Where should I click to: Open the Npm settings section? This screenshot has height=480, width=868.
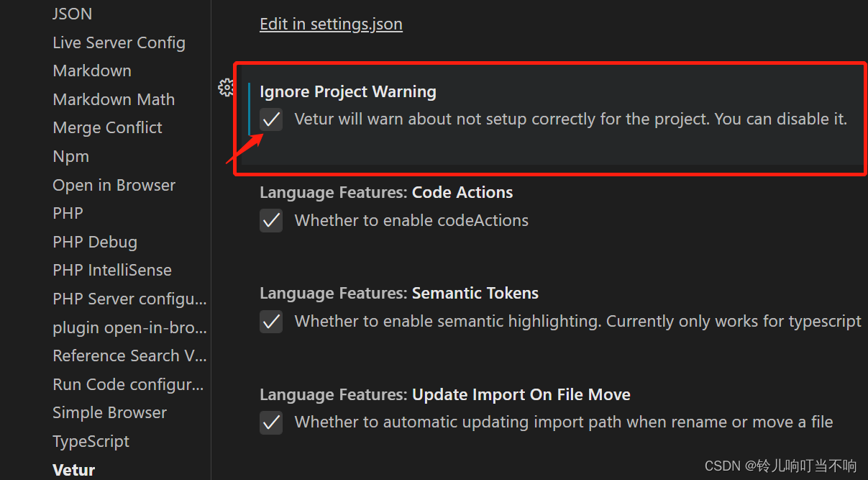[x=70, y=156]
